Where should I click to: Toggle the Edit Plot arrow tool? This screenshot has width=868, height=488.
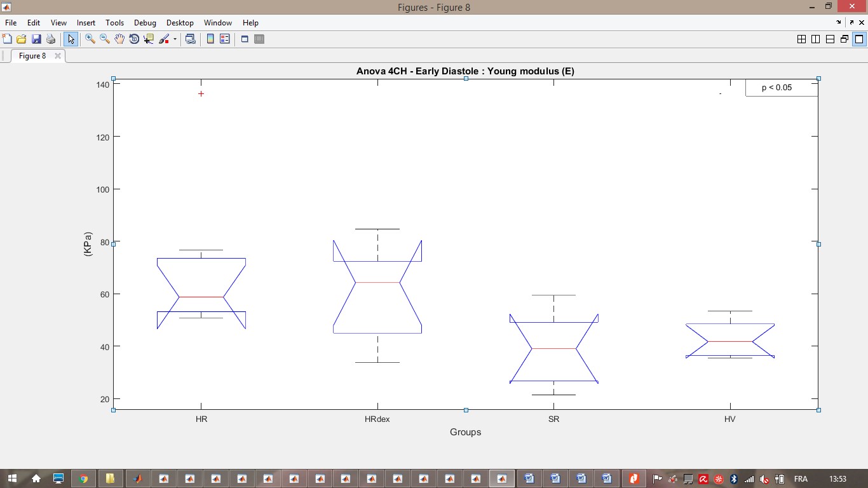pos(71,39)
